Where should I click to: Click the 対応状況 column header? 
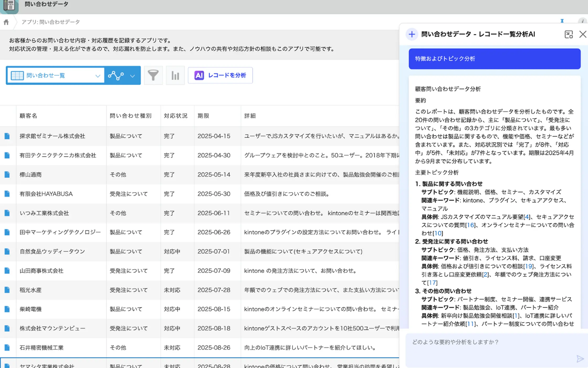pos(176,116)
